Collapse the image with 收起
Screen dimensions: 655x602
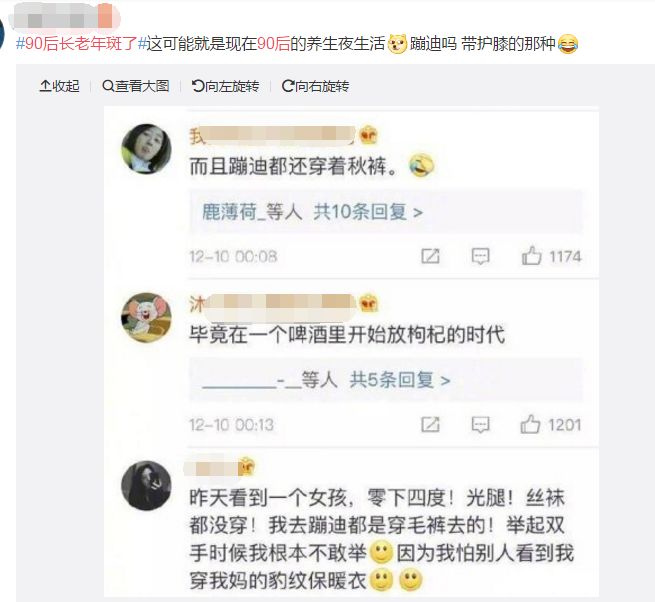pos(59,86)
